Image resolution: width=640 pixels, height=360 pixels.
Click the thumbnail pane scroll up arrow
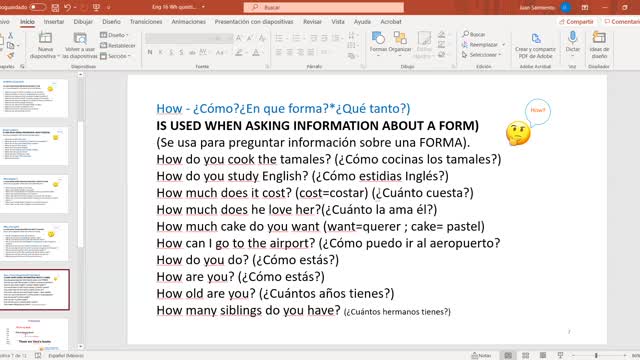80,75
